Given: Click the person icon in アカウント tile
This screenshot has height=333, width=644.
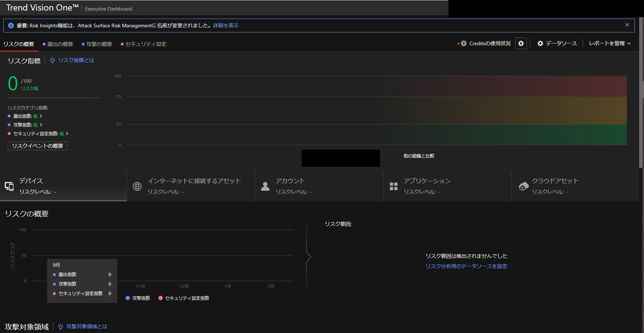Looking at the screenshot, I should (265, 186).
